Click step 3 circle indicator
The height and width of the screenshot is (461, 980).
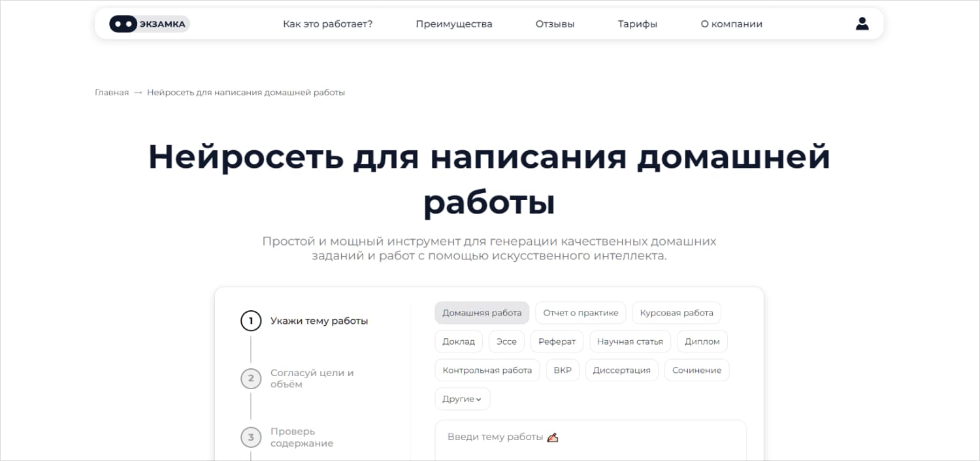tap(251, 437)
